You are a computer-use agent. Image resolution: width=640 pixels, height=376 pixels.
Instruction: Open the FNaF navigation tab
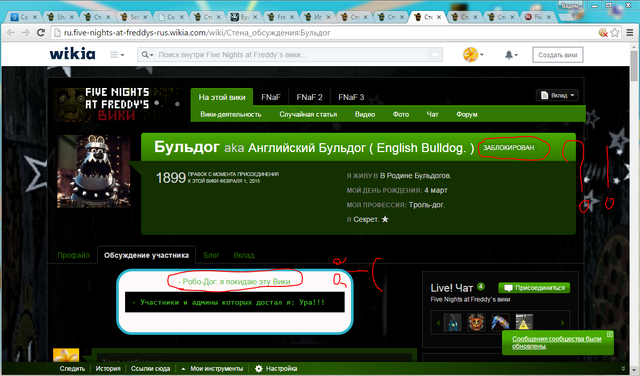point(271,97)
